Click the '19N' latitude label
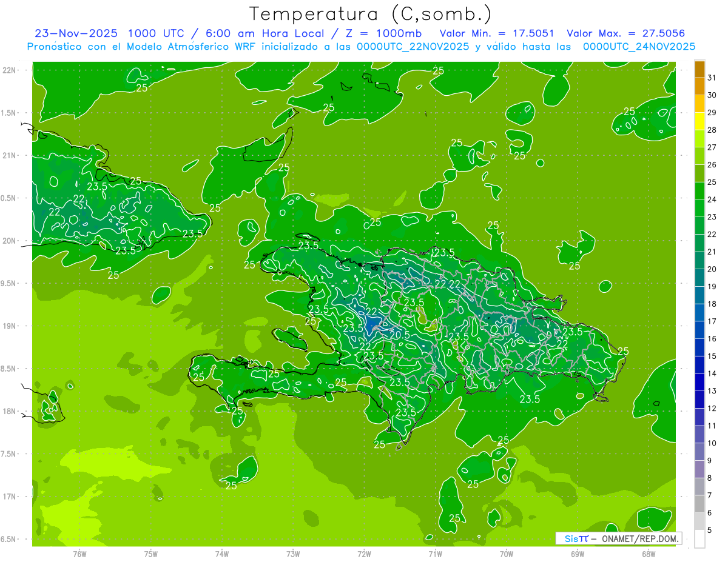 point(10,326)
